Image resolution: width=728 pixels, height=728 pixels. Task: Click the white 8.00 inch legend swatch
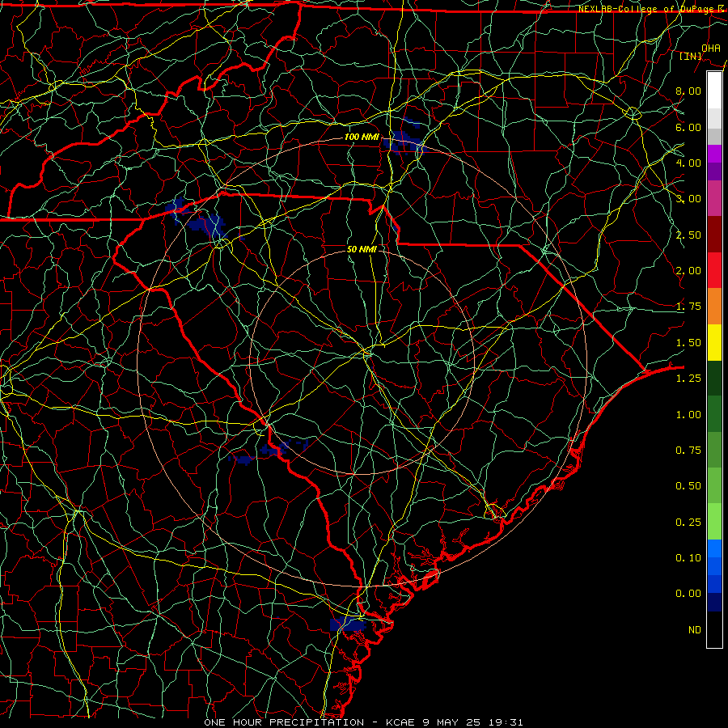click(x=714, y=91)
